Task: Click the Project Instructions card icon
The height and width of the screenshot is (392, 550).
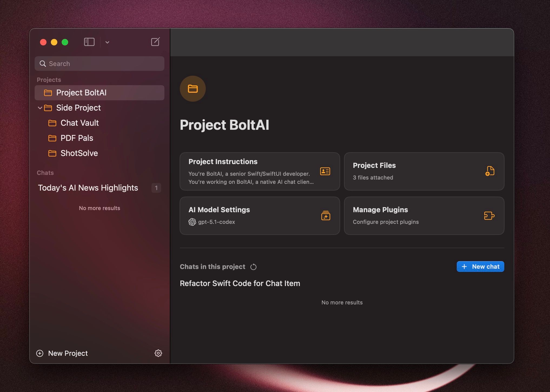Action: click(325, 171)
